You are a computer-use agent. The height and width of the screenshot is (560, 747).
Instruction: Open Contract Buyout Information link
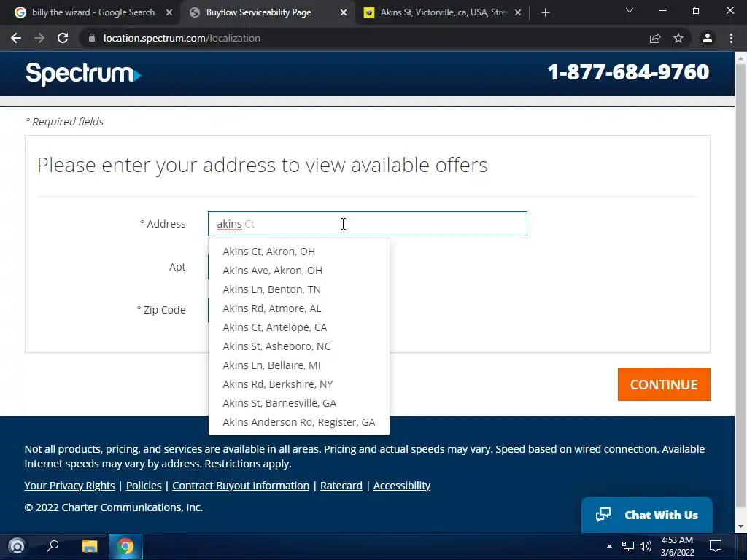pos(241,485)
